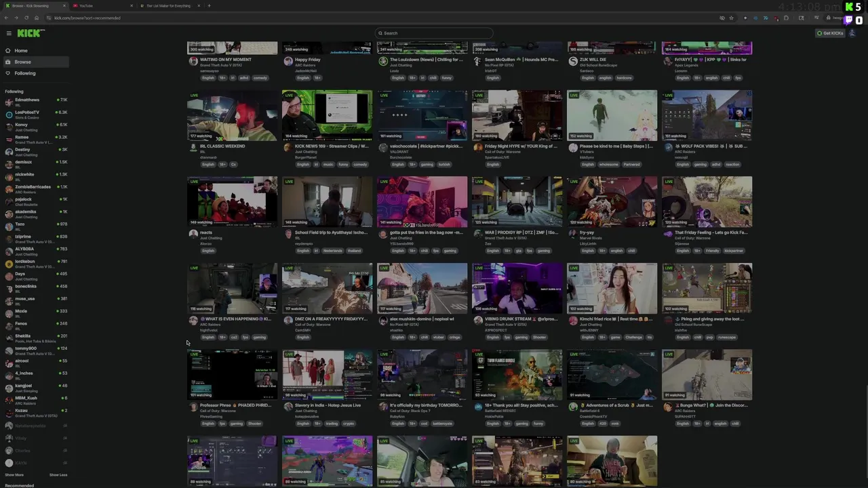Open Friday Night HYPE stream thumbnail

[x=517, y=115]
